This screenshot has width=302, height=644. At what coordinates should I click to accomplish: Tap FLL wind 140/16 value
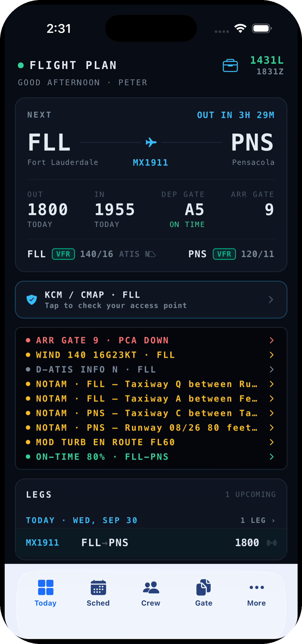[x=96, y=254]
